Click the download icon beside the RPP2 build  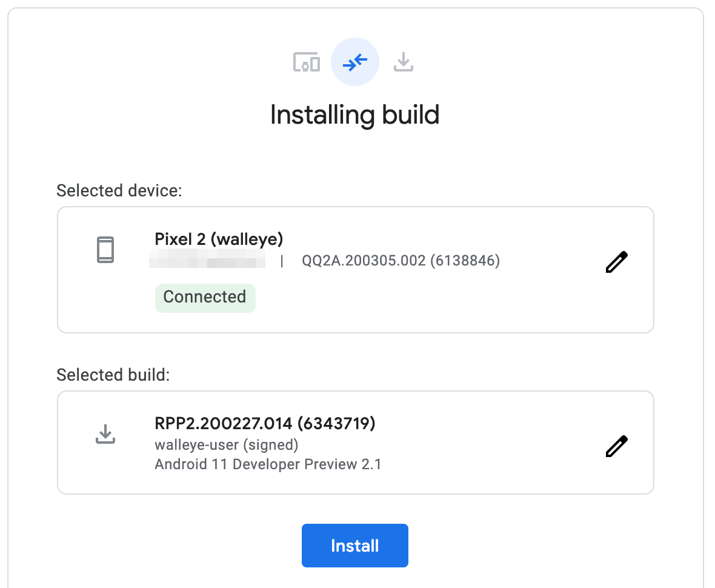pyautogui.click(x=105, y=433)
